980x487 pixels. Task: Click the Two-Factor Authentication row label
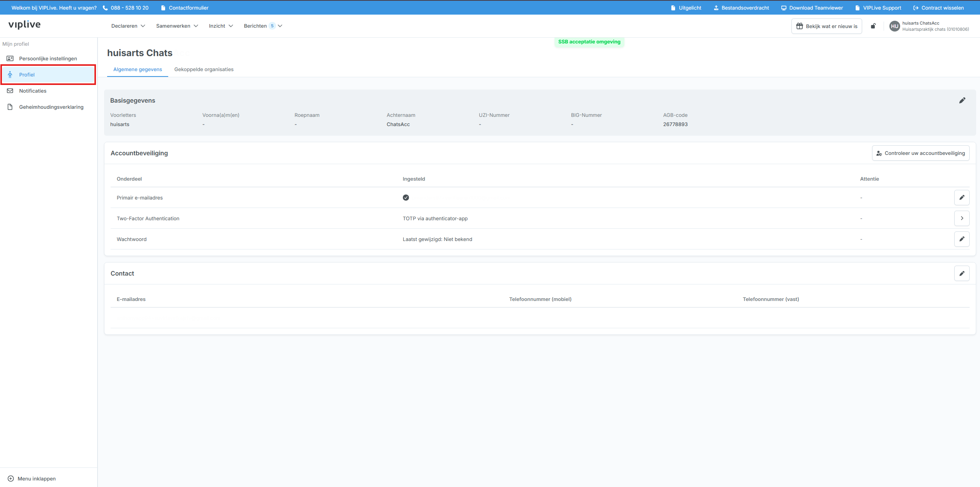click(148, 218)
